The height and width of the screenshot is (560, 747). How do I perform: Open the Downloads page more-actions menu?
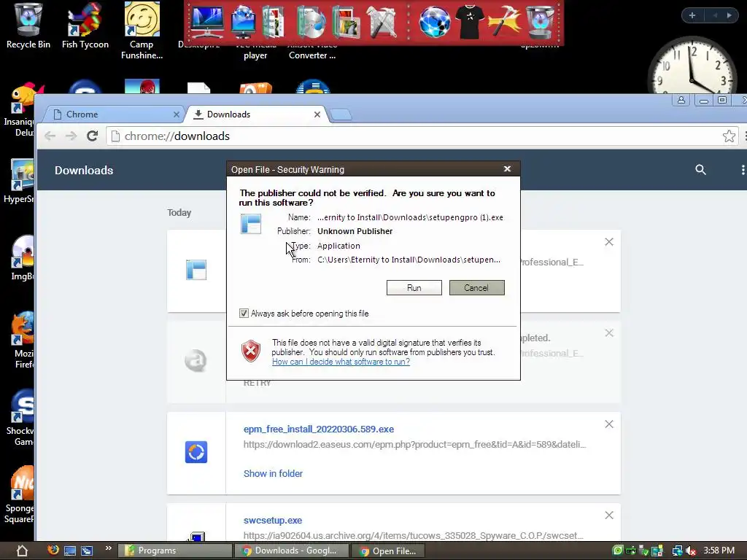[x=742, y=169]
